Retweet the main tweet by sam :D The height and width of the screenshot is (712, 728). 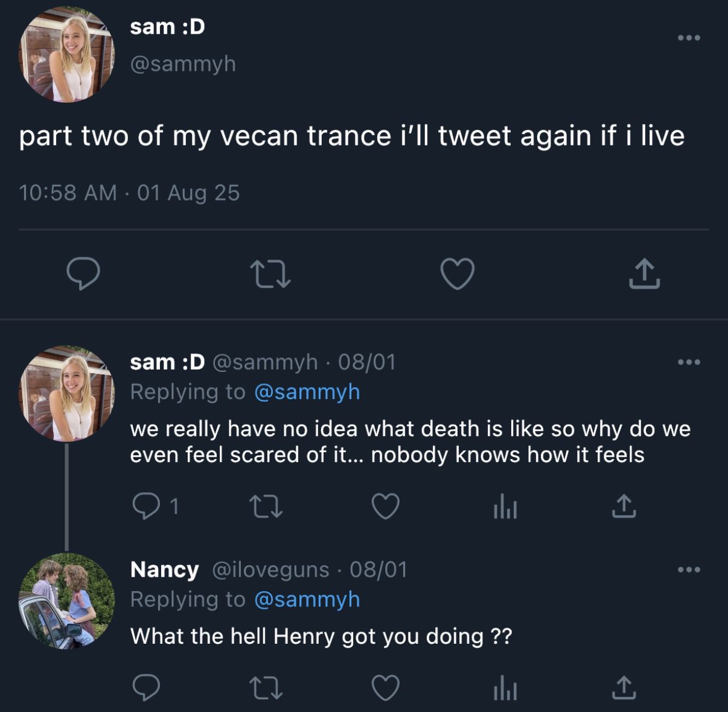pyautogui.click(x=270, y=274)
